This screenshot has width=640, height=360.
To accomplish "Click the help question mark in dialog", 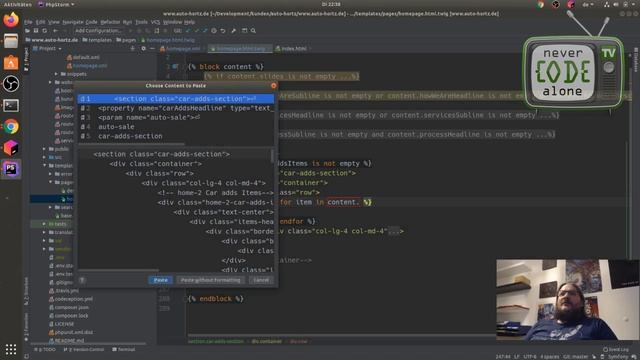I will (82, 280).
